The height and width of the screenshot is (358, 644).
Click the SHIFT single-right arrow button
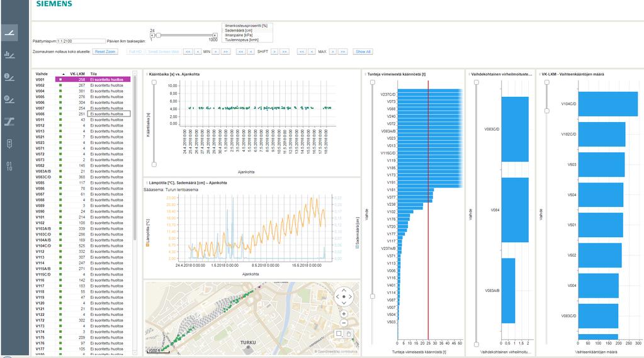(x=274, y=52)
